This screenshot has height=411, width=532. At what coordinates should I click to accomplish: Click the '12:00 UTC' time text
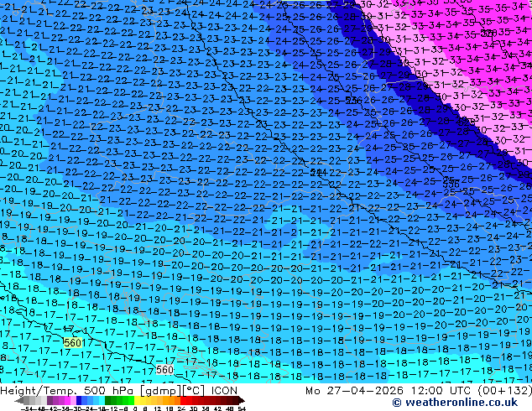pyautogui.click(x=443, y=391)
